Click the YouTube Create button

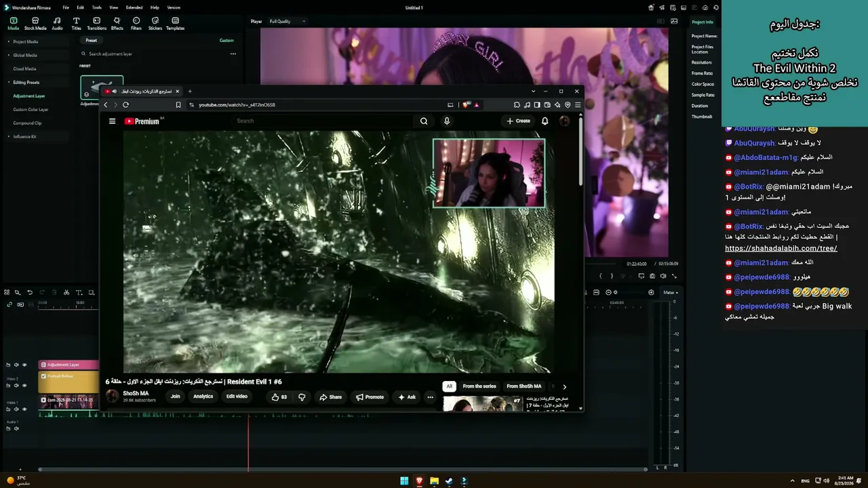tap(519, 121)
